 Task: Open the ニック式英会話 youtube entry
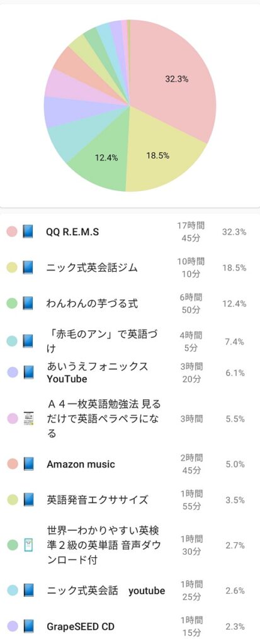click(x=130, y=591)
